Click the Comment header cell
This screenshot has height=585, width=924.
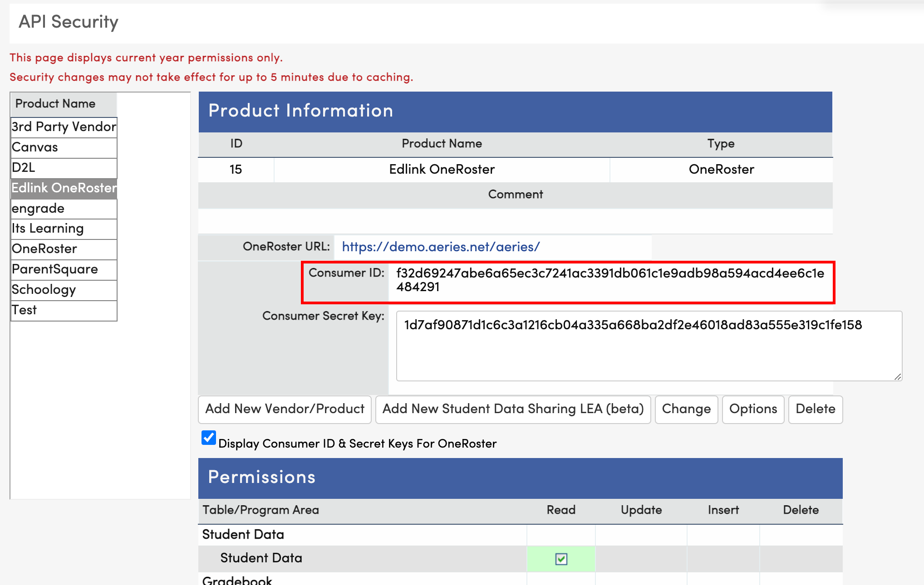516,195
